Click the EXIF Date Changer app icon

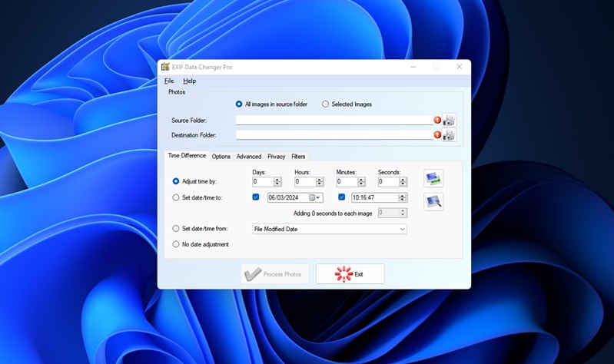pyautogui.click(x=165, y=67)
